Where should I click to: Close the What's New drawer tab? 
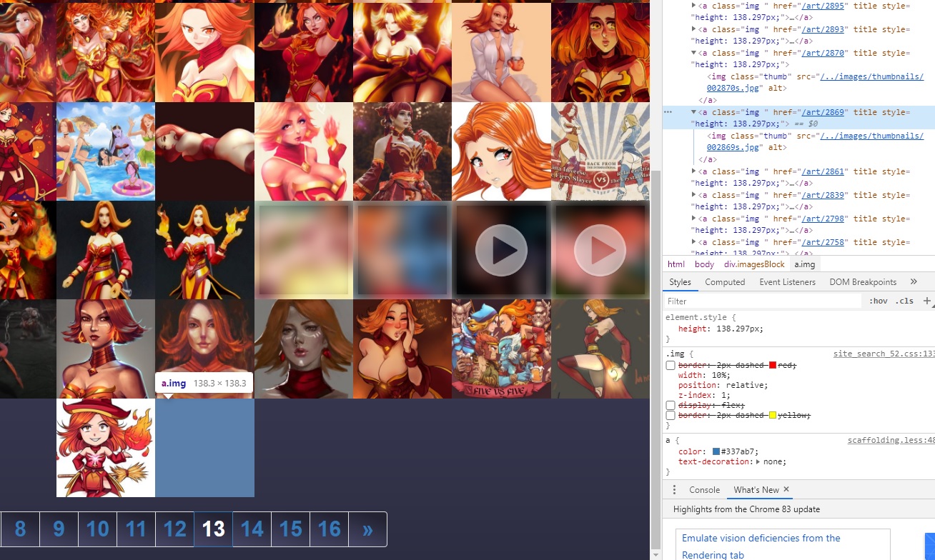[x=786, y=489]
